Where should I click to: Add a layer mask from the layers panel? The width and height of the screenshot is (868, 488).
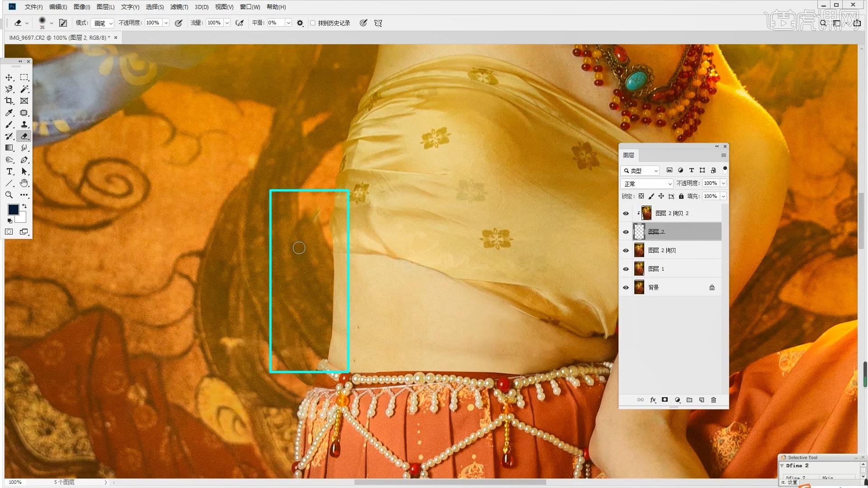tap(665, 400)
